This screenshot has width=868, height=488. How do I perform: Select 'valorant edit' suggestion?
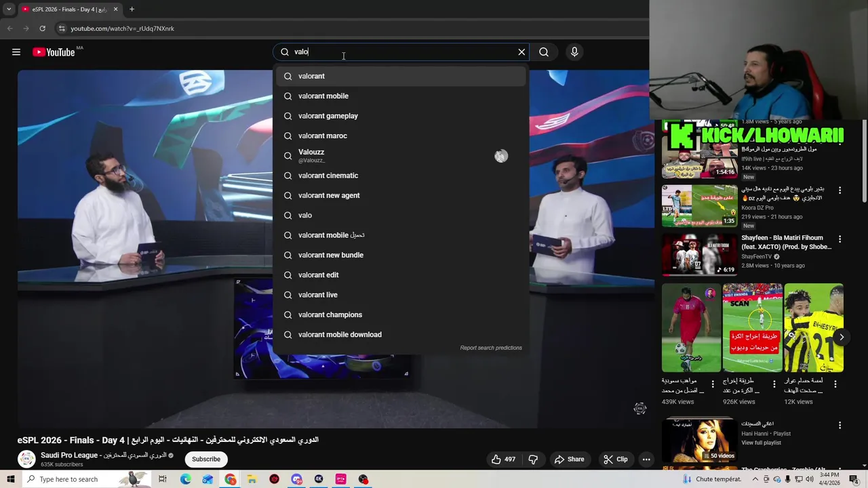(x=400, y=275)
